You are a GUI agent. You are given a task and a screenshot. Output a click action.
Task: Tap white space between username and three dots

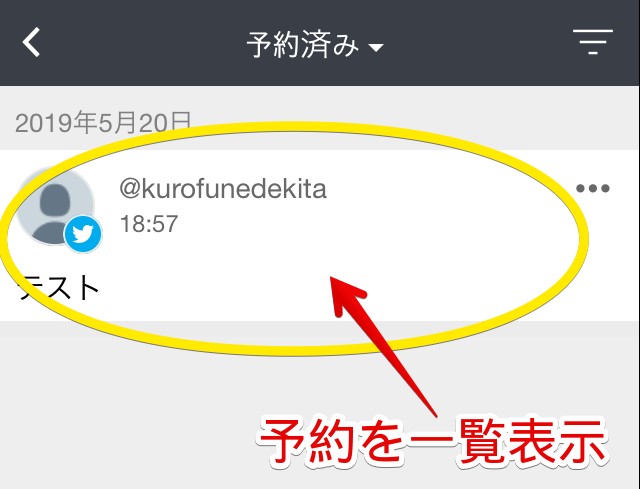(x=449, y=189)
